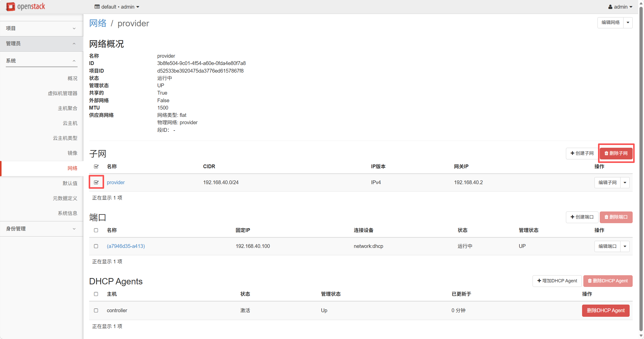Expand the 身份管理 sidebar section
Image resolution: width=644 pixels, height=339 pixels.
41,229
